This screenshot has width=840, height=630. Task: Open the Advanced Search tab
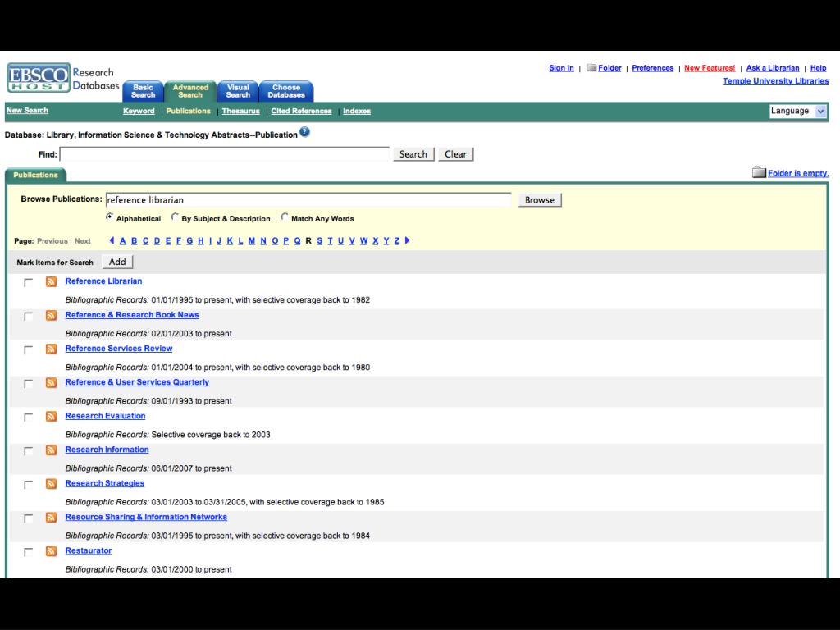click(190, 91)
